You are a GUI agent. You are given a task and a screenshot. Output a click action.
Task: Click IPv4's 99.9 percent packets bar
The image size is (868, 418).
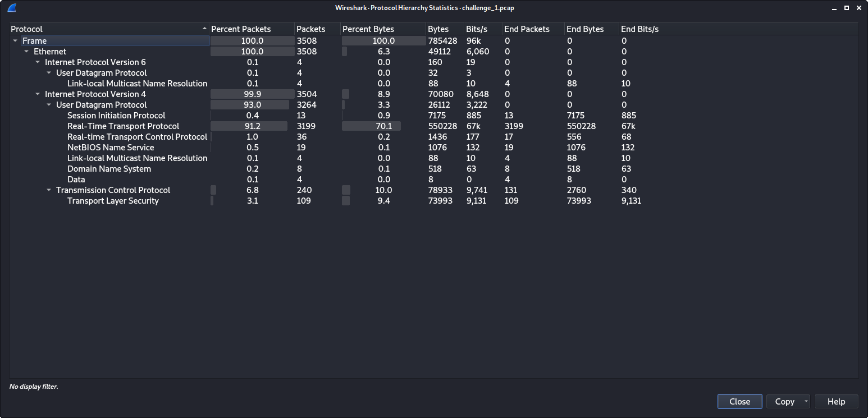(252, 94)
